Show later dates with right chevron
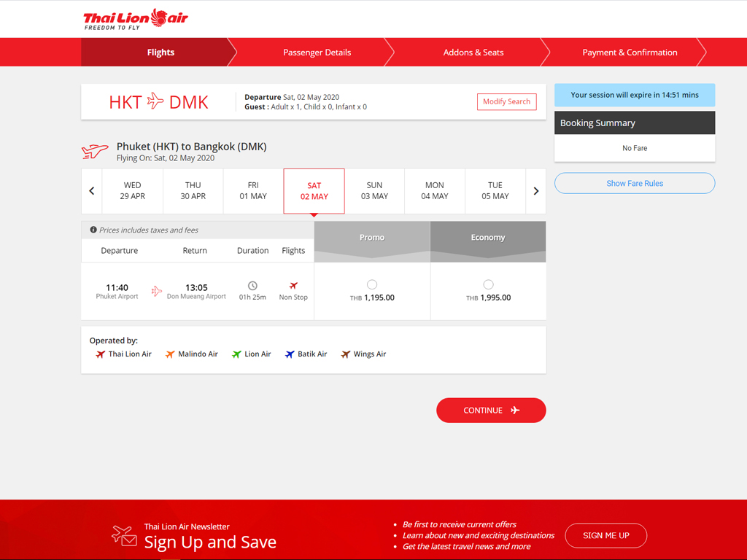 (536, 191)
